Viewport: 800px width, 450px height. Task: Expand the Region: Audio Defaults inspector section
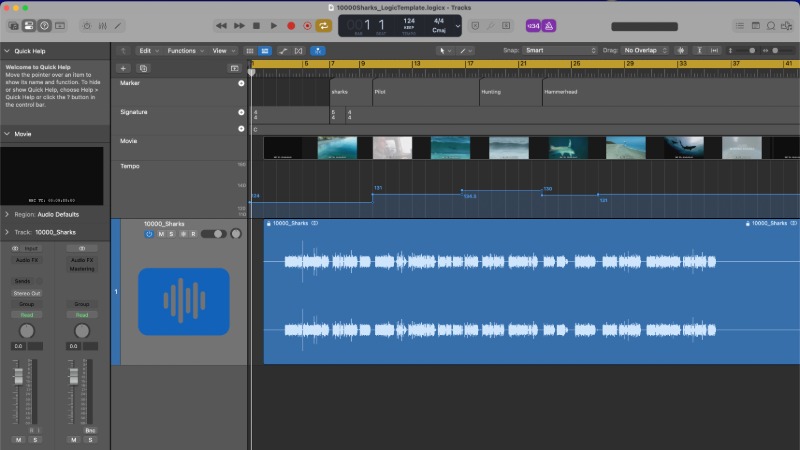tap(7, 214)
